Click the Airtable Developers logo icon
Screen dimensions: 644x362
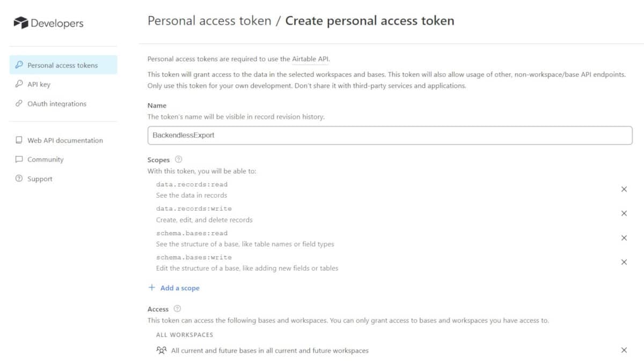click(x=20, y=23)
